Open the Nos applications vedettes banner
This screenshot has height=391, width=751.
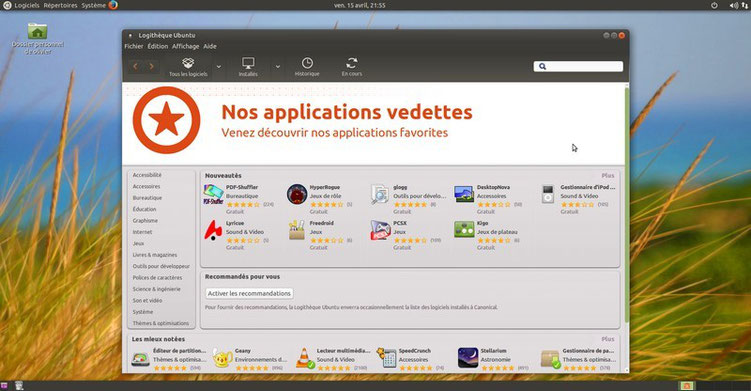[x=374, y=124]
